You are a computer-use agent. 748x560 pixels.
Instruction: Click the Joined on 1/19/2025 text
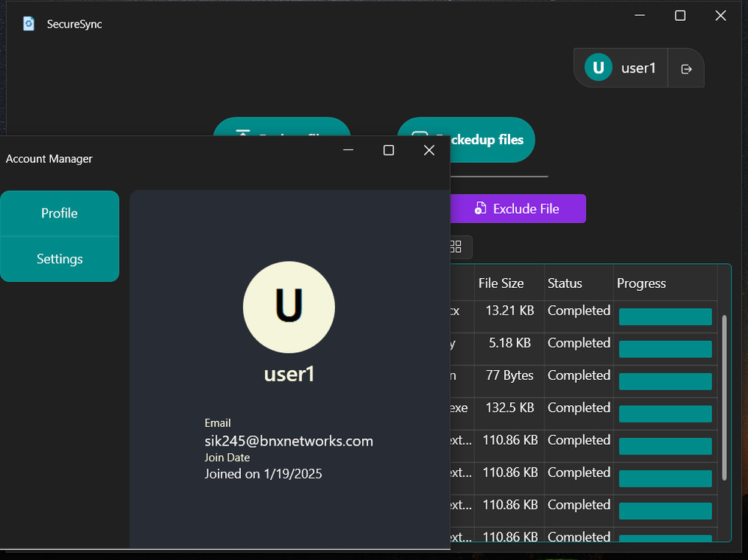pos(263,473)
